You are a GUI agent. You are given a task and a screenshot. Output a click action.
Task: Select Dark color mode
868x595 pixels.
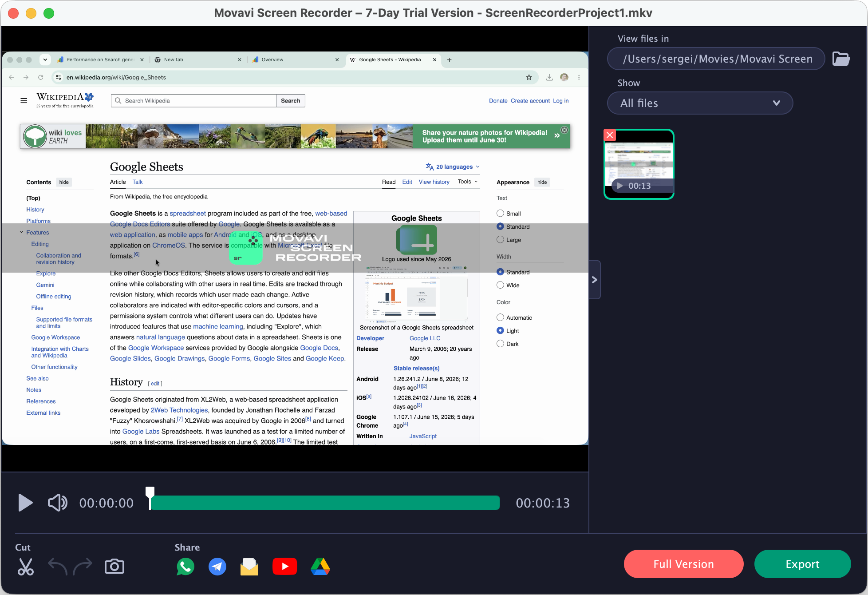501,344
